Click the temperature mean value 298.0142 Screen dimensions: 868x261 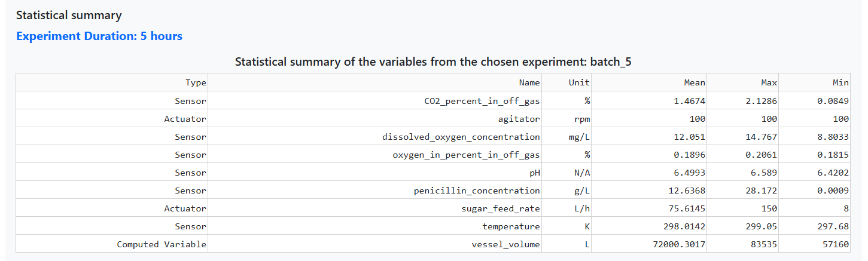tap(685, 226)
